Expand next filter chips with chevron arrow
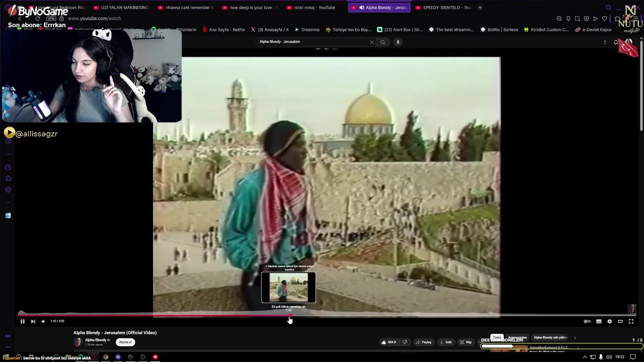644x362 pixels. click(x=575, y=338)
